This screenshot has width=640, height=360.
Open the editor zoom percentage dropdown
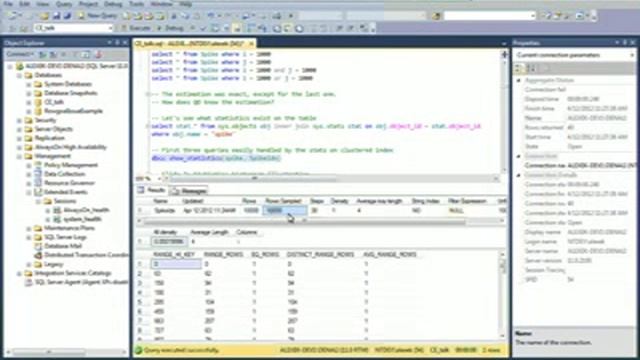click(x=160, y=178)
